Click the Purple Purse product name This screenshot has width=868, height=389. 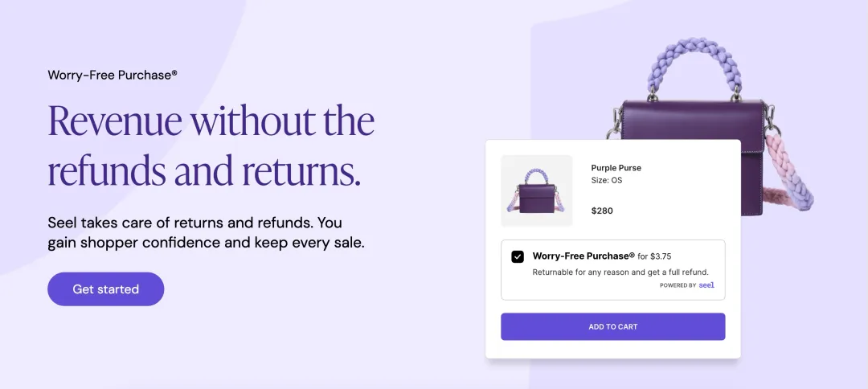pyautogui.click(x=616, y=168)
